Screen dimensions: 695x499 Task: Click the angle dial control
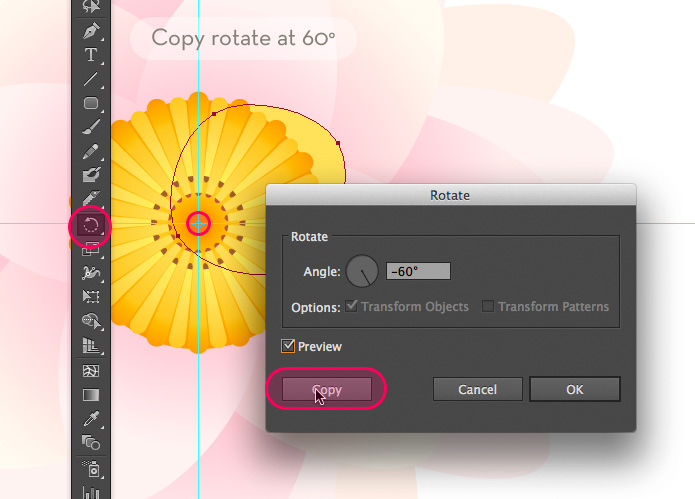click(362, 271)
